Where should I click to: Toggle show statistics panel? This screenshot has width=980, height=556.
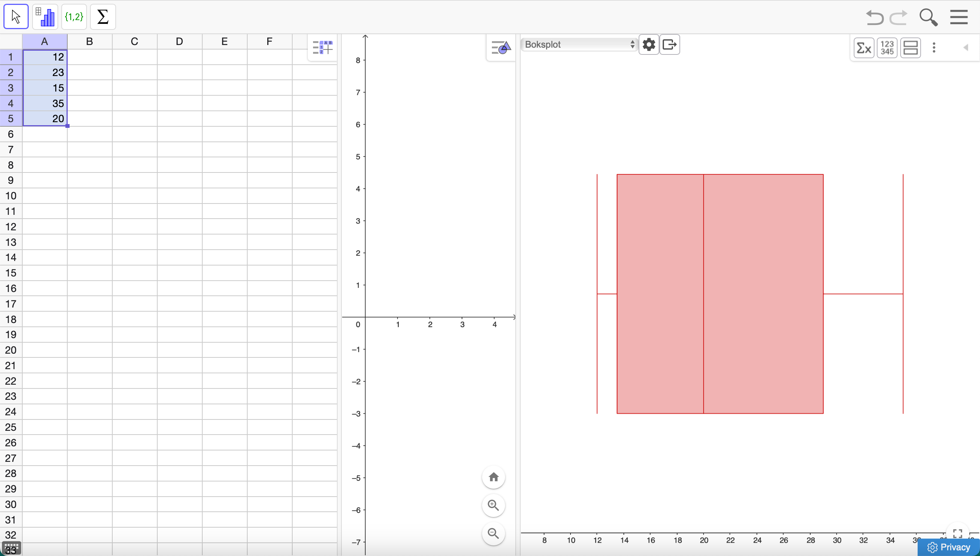point(864,48)
